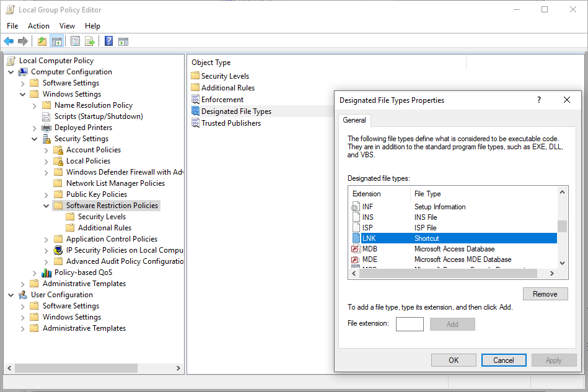
Task: Expand the Account Policies node
Action: 46,150
